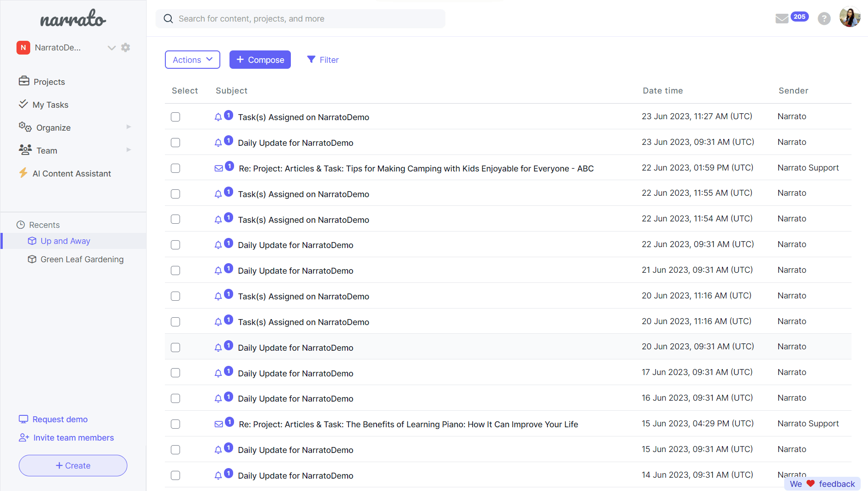Tick checkbox for 22 Jun 11:55 AM message
The height and width of the screenshot is (491, 868).
pos(175,194)
